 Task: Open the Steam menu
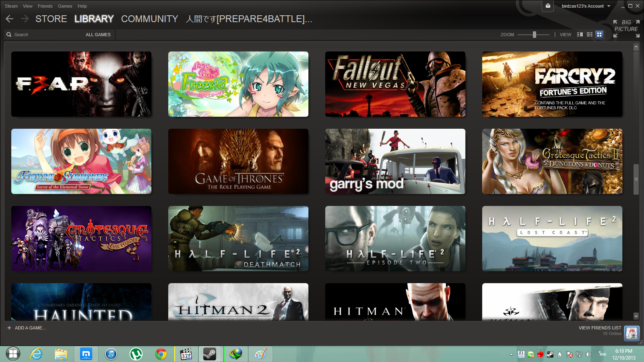(x=11, y=6)
